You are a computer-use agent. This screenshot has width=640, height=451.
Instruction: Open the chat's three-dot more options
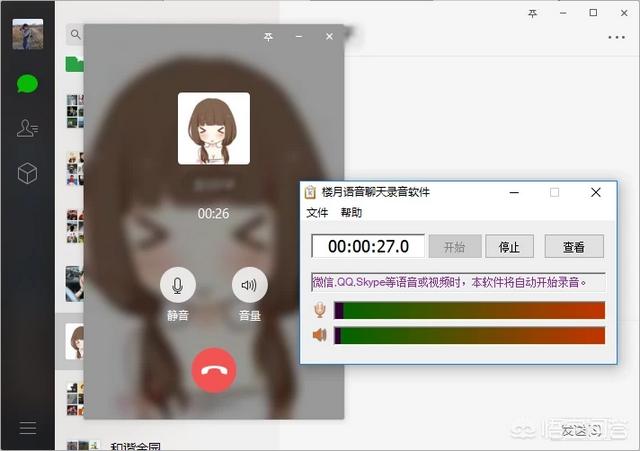click(x=616, y=38)
